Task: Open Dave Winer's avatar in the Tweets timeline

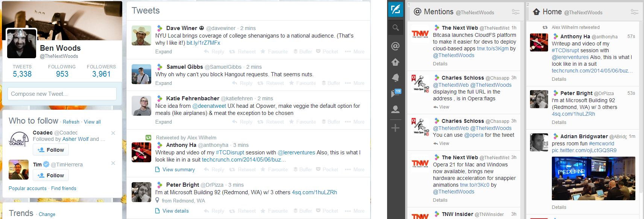Action: [141, 35]
